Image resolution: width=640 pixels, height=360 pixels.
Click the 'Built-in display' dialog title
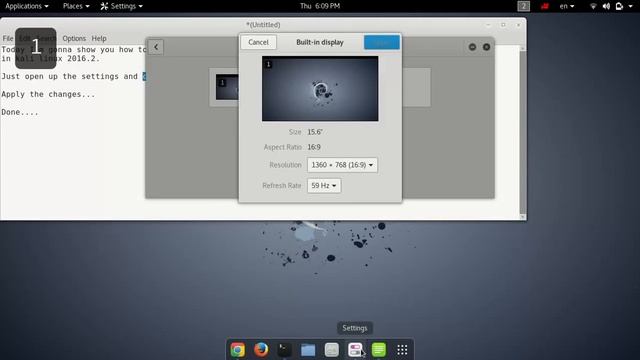tap(320, 42)
